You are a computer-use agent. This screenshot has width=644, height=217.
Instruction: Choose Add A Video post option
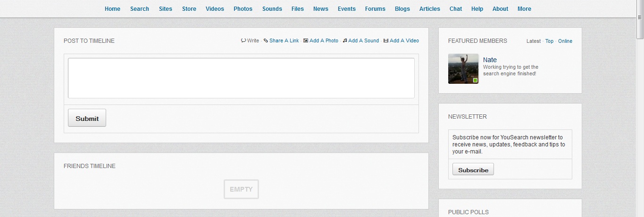point(404,41)
